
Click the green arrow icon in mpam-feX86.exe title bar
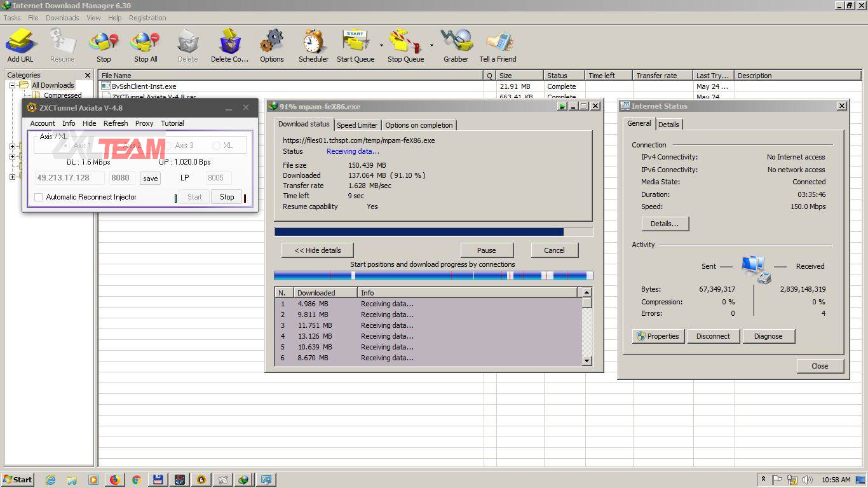click(562, 106)
